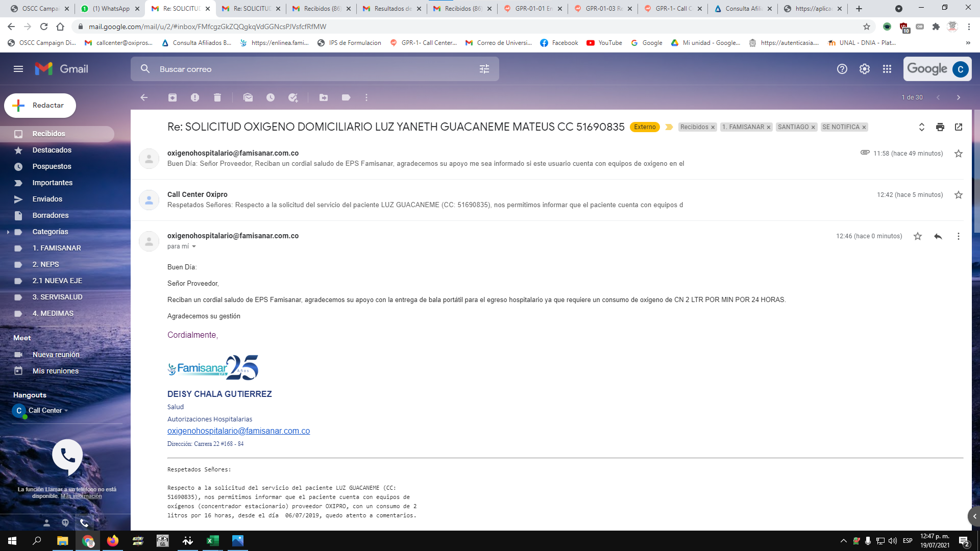Image resolution: width=980 pixels, height=551 pixels.
Task: Show recipient details next to 'para mí'
Action: click(x=194, y=246)
